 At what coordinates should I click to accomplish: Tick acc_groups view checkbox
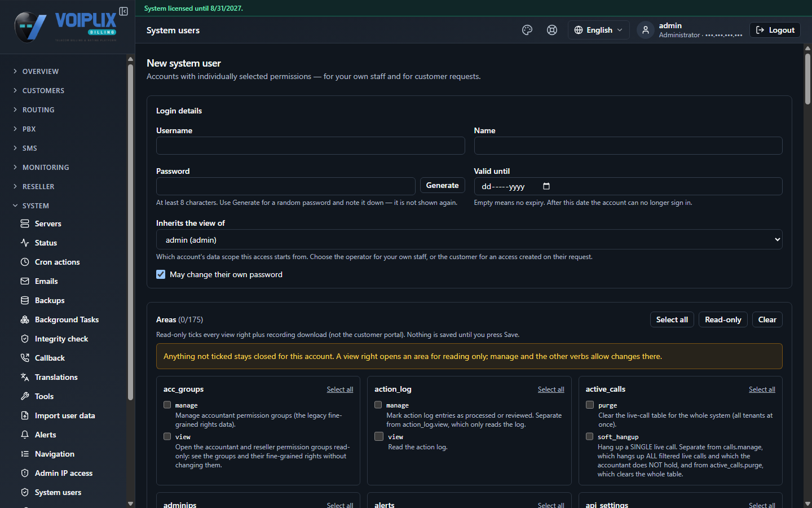167,436
